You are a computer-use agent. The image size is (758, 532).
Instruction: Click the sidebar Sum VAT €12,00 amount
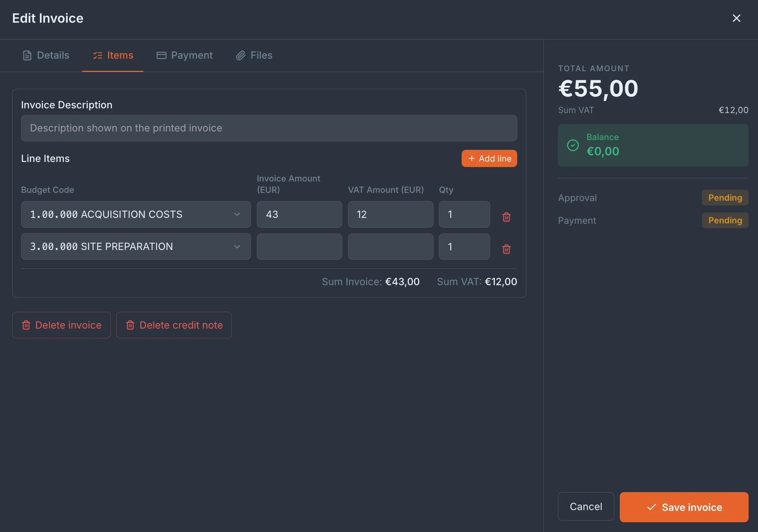[x=733, y=110]
